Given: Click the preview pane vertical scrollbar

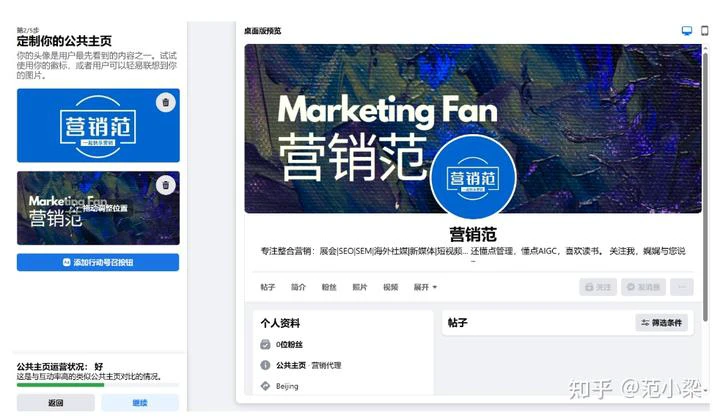Looking at the screenshot, I should point(706,184).
